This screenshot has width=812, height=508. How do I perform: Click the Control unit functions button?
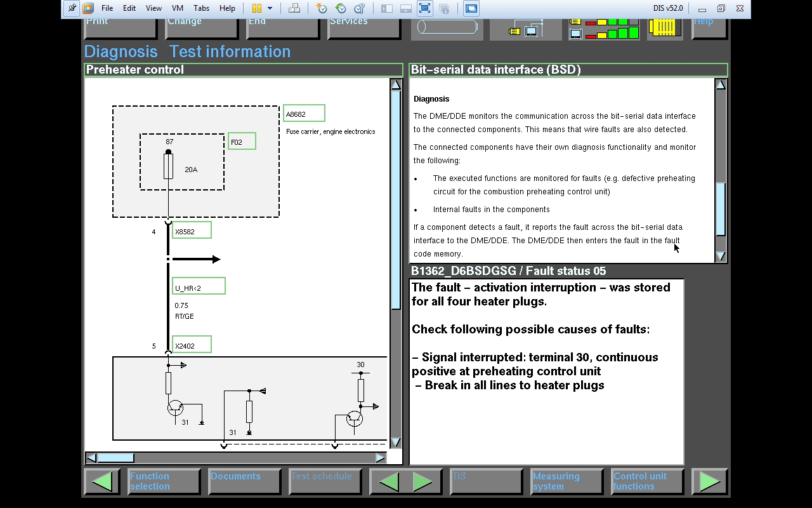(646, 481)
